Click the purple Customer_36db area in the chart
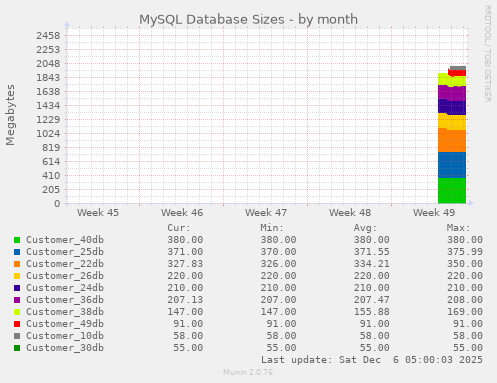Viewport: 497px width, 383px height. 452,93
